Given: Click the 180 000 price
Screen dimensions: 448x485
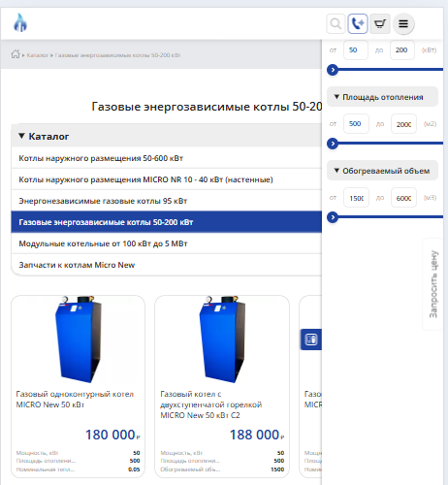Looking at the screenshot, I should tap(112, 435).
